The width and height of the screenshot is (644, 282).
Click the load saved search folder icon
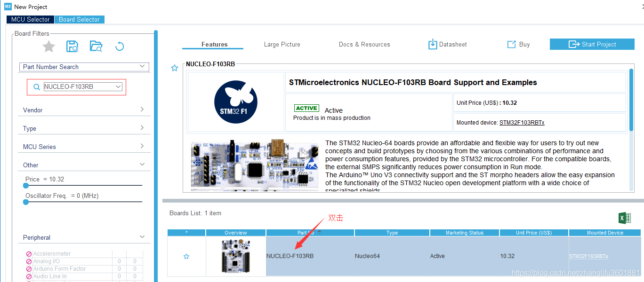(96, 46)
